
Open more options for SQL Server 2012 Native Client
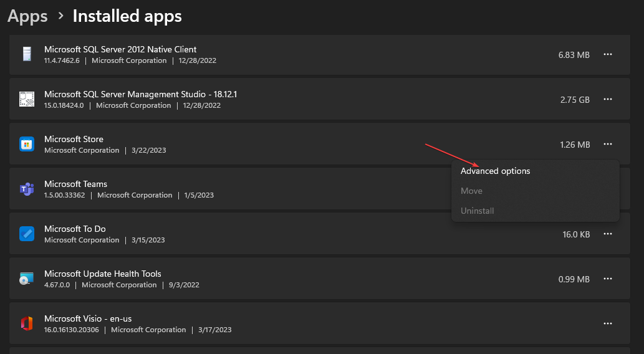point(607,55)
